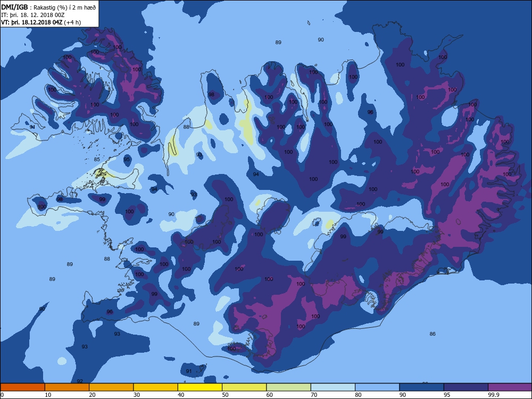Pick the light green 60–70 legend swatch
This screenshot has height=399, width=532.
coord(289,387)
